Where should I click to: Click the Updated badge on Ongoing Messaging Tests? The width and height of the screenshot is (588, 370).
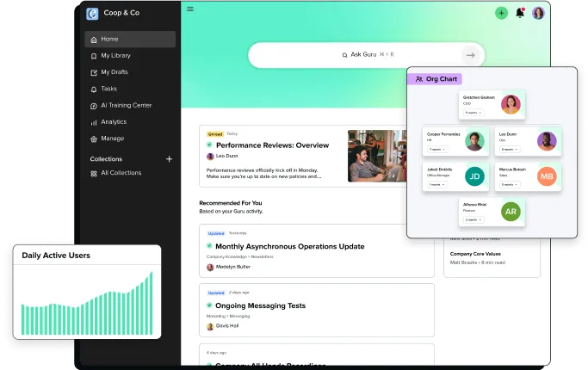pyautogui.click(x=216, y=293)
